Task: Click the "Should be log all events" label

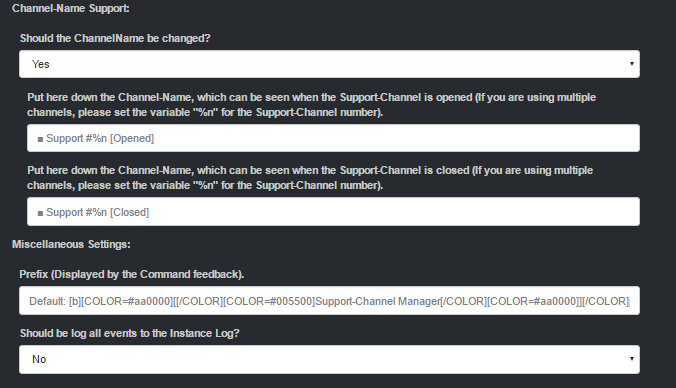Action: point(129,333)
